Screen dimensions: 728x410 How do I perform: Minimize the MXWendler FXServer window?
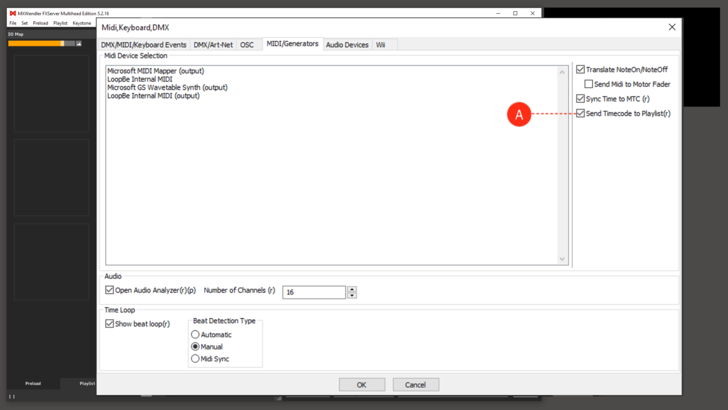pyautogui.click(x=498, y=13)
